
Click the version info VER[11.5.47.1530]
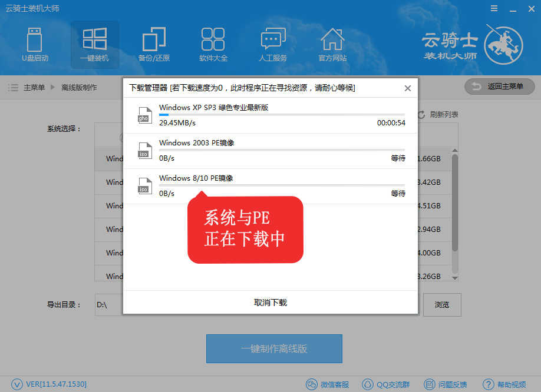[x=56, y=384]
